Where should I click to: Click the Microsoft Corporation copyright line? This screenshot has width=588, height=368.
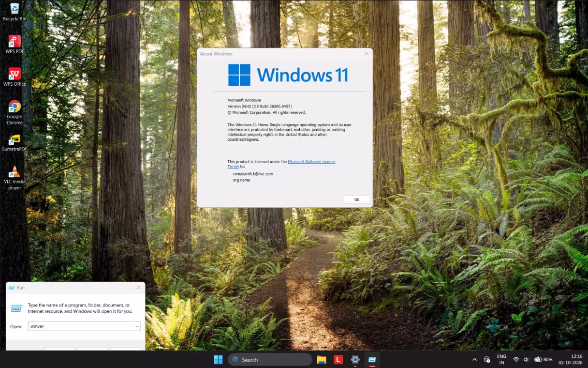coord(266,112)
